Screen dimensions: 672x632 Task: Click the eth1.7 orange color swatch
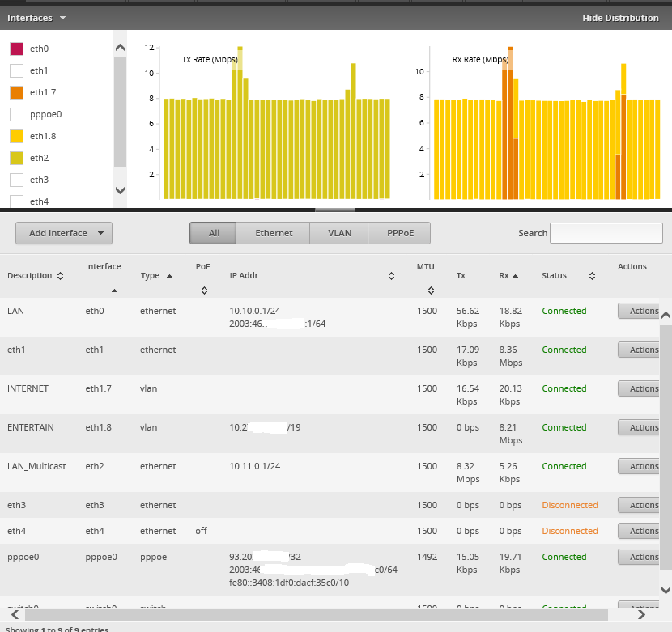[x=16, y=93]
